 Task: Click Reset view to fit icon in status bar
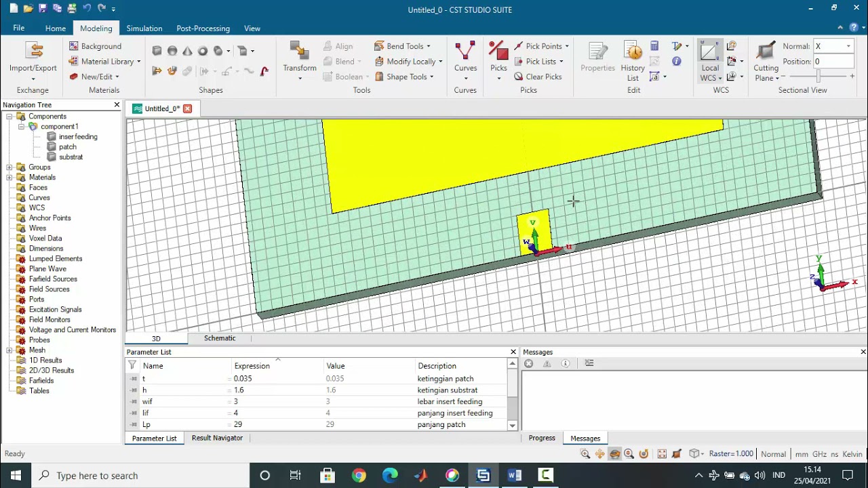[662, 454]
